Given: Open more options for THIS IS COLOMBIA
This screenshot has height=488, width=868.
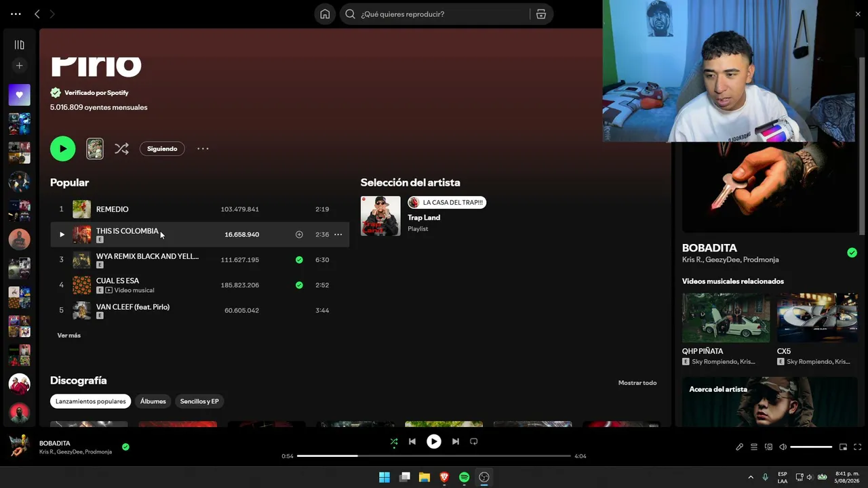Looking at the screenshot, I should [x=338, y=235].
